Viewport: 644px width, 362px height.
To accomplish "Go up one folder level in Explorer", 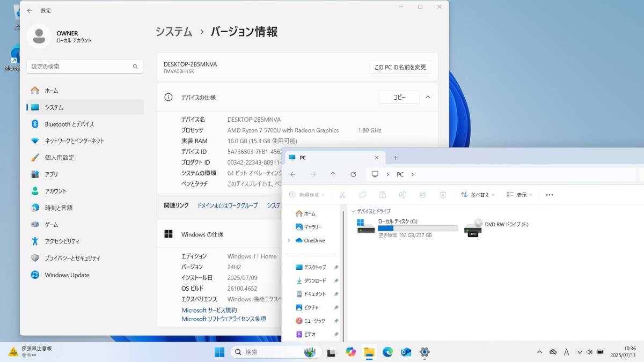I will [333, 174].
